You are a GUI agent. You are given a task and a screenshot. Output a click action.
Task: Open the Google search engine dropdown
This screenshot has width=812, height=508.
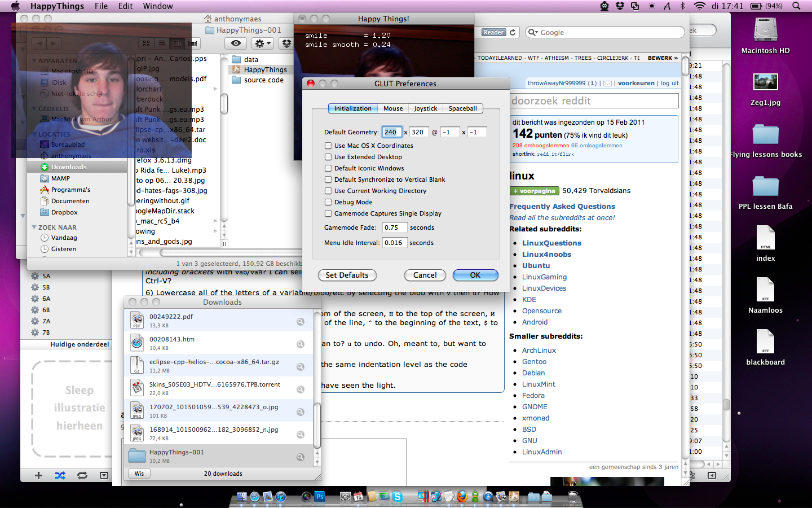[533, 33]
